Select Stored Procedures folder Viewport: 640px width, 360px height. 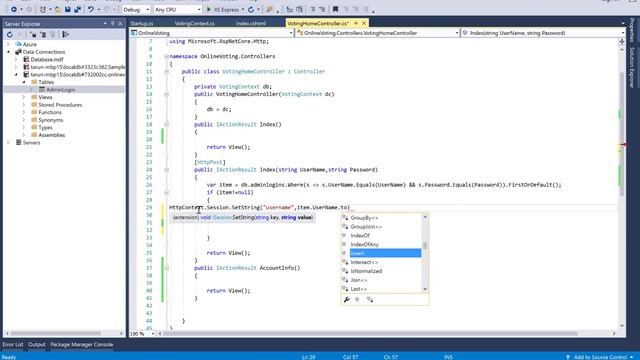pyautogui.click(x=60, y=105)
